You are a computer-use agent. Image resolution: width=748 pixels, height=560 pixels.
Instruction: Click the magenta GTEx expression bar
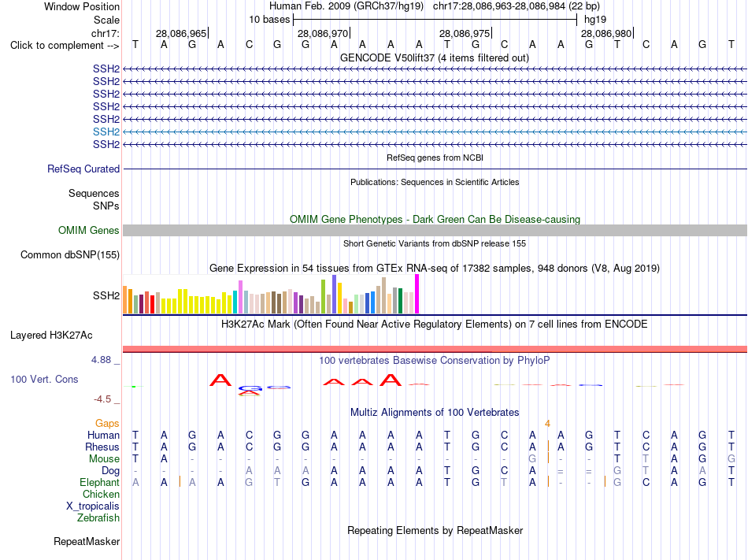pos(417,294)
